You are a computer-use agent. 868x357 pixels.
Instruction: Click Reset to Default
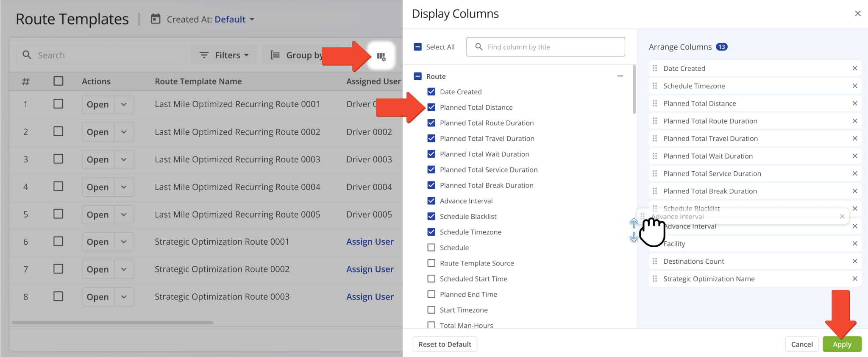click(x=445, y=344)
